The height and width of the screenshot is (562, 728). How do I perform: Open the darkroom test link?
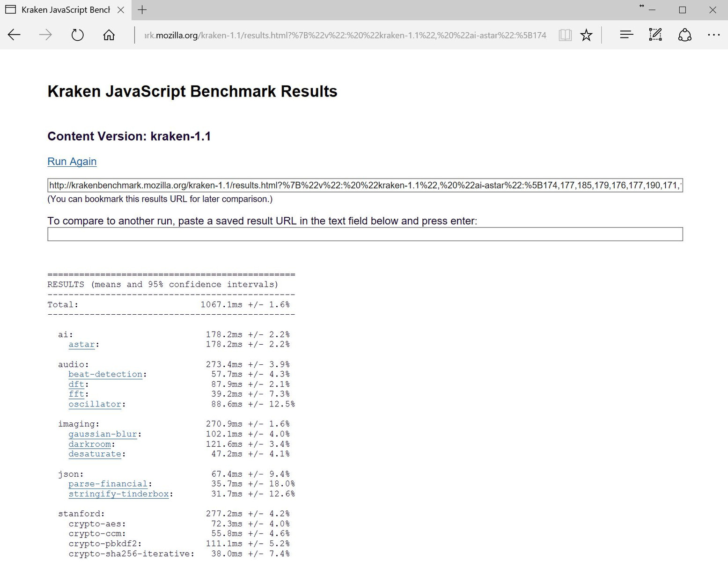click(x=89, y=444)
